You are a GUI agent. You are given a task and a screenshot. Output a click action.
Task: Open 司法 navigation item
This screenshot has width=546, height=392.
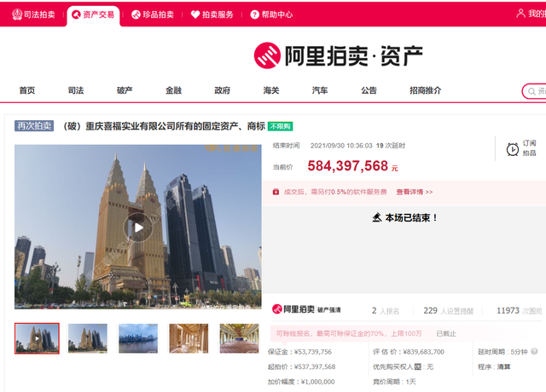[76, 90]
